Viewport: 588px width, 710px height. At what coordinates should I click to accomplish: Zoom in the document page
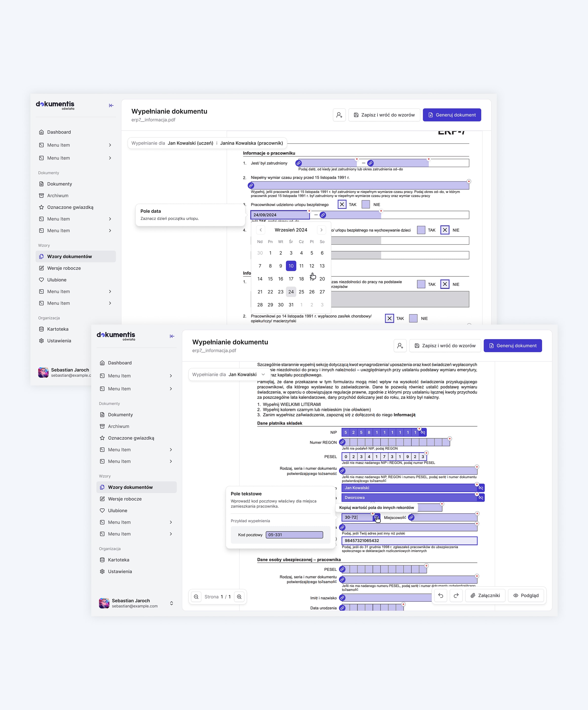tap(239, 597)
